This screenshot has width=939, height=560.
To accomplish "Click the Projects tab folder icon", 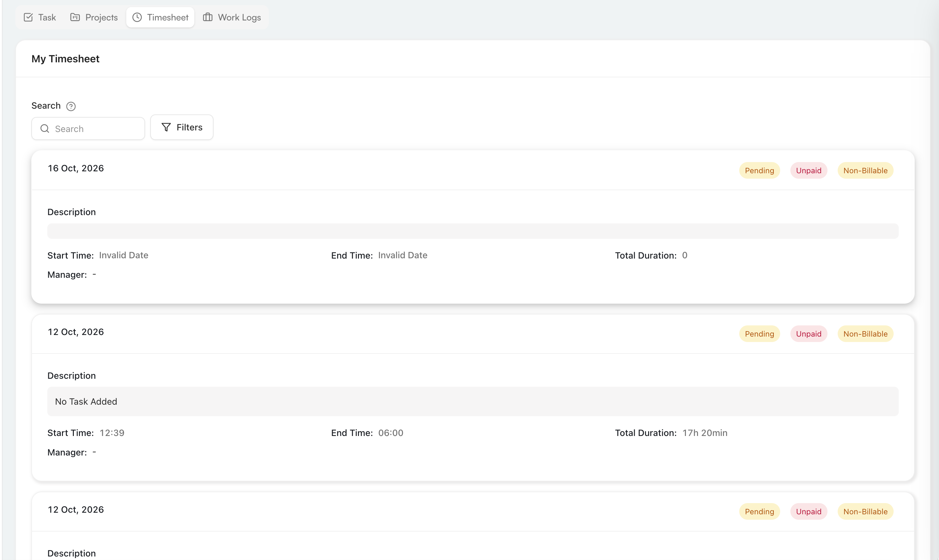I will tap(75, 17).
